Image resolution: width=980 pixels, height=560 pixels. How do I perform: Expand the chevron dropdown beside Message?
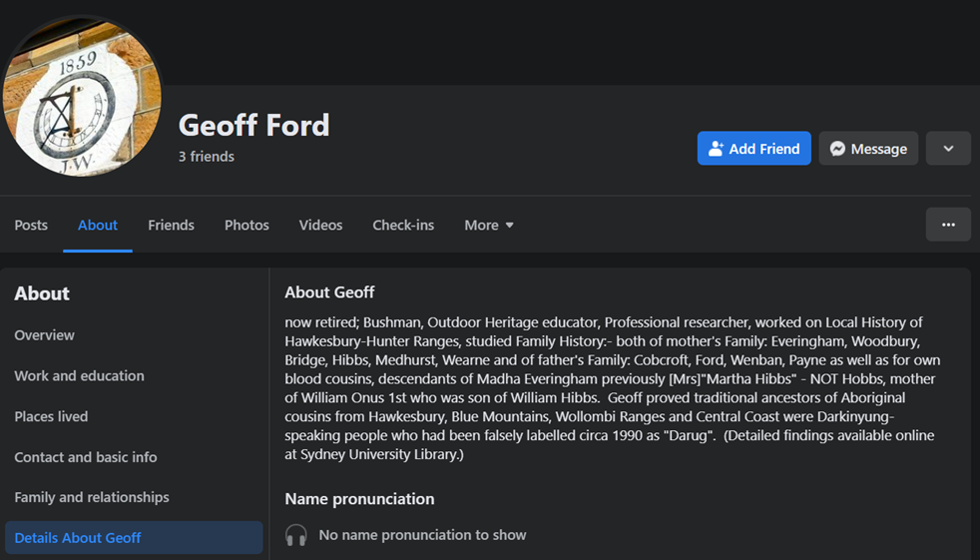pos(948,149)
